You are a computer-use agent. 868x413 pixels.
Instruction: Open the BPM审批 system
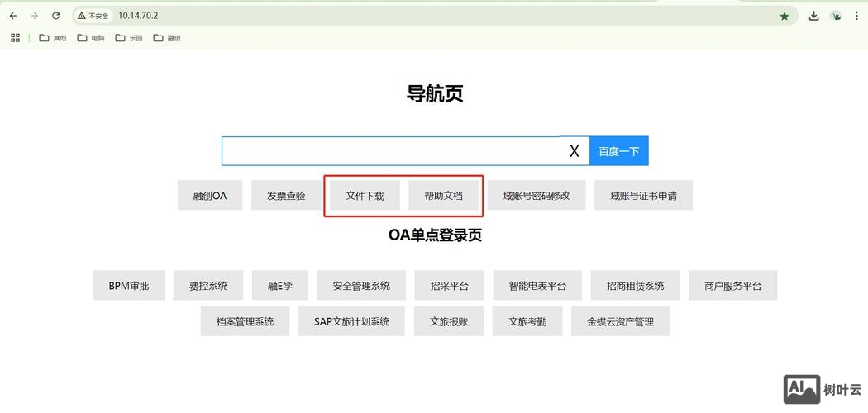[x=128, y=285]
